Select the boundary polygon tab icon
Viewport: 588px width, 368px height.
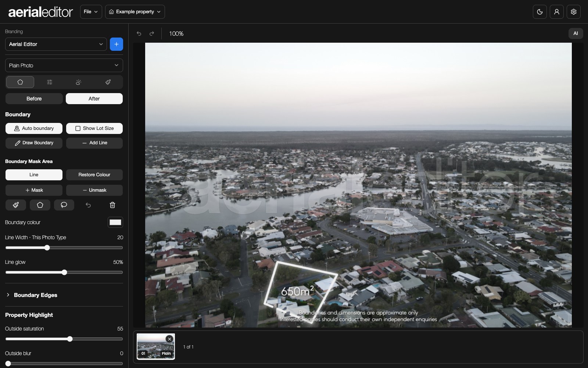(x=20, y=82)
